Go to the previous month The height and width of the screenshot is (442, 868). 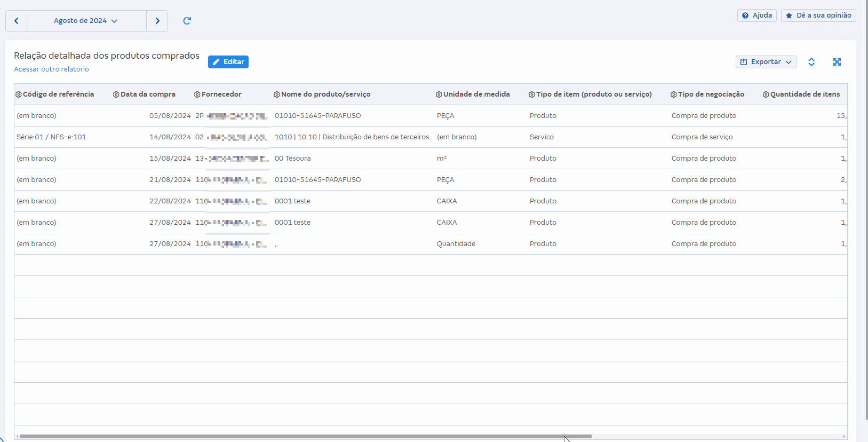tap(17, 21)
